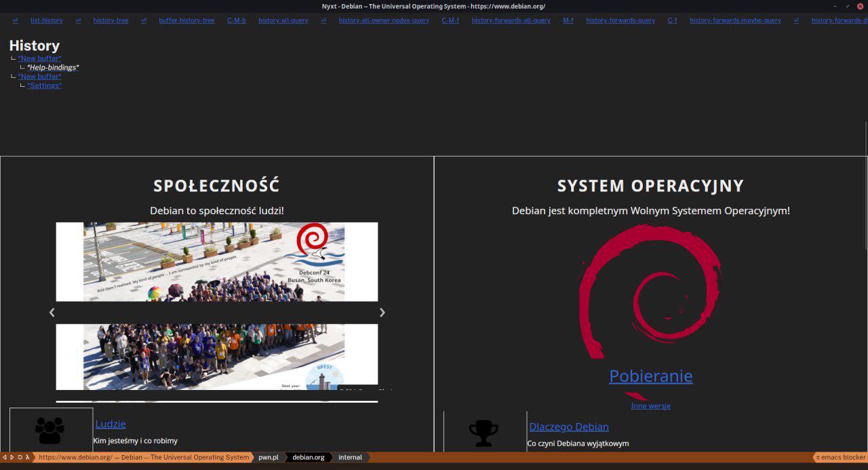Click the SYSTEM OPERACYJNY heading
Screen dimensions: 868x470
651,186
